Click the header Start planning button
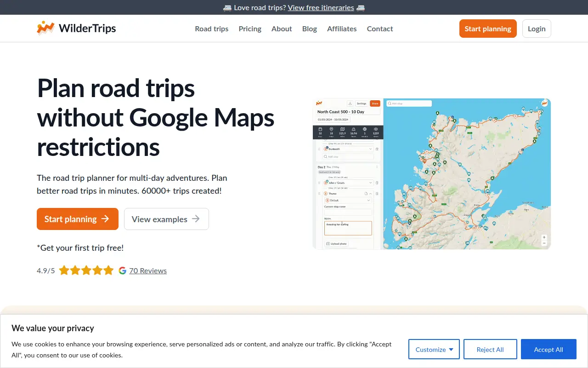The image size is (588, 368). tap(488, 29)
